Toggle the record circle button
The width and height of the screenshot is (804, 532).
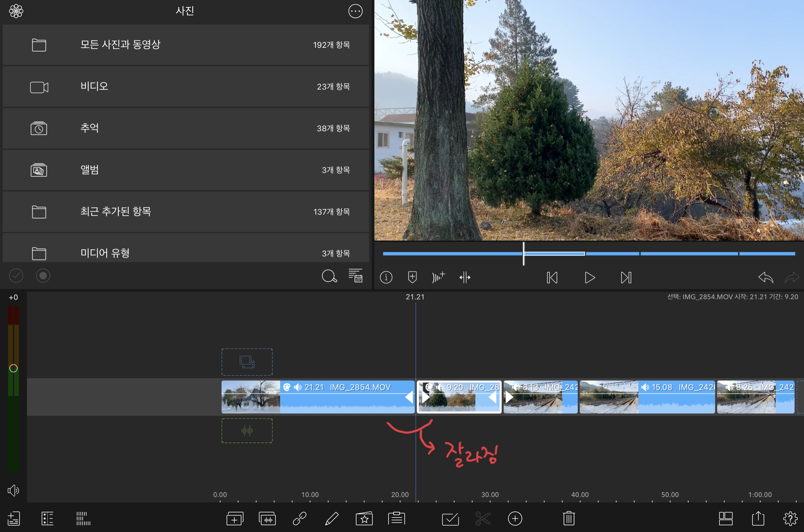43,275
